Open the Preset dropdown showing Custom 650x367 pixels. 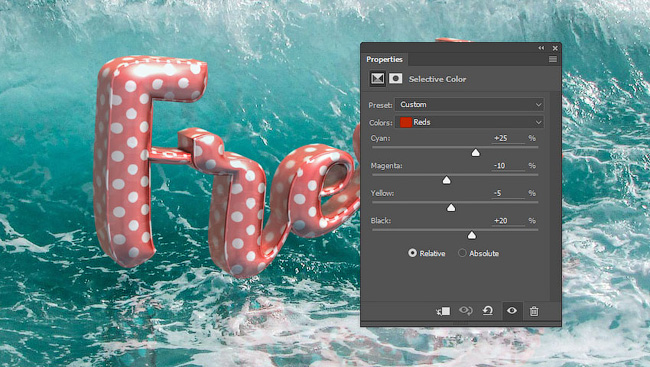pyautogui.click(x=469, y=105)
